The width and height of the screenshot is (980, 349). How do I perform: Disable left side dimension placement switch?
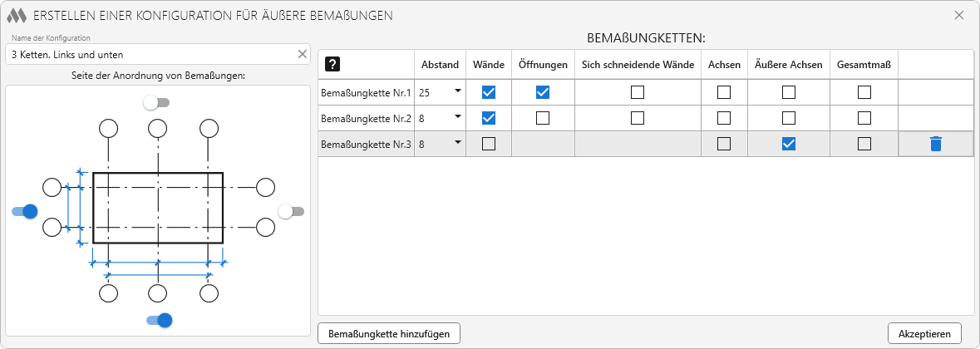click(x=25, y=211)
